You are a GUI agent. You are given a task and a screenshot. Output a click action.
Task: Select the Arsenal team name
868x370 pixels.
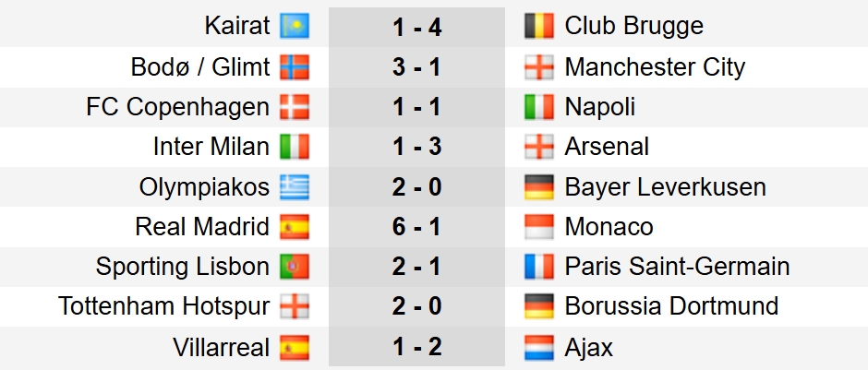[x=606, y=147]
